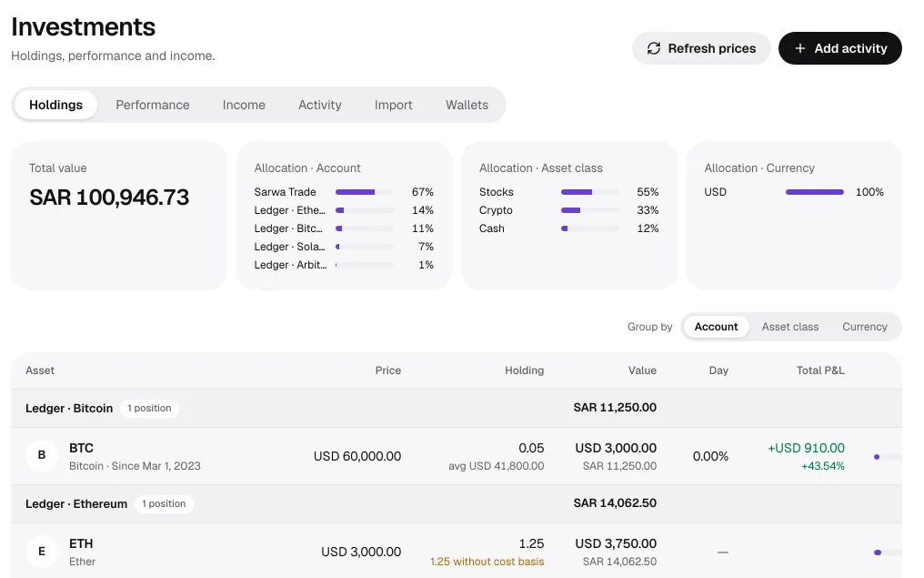The image size is (924, 578).
Task: Click the ETH avatar icon with the letter E
Action: click(x=42, y=552)
